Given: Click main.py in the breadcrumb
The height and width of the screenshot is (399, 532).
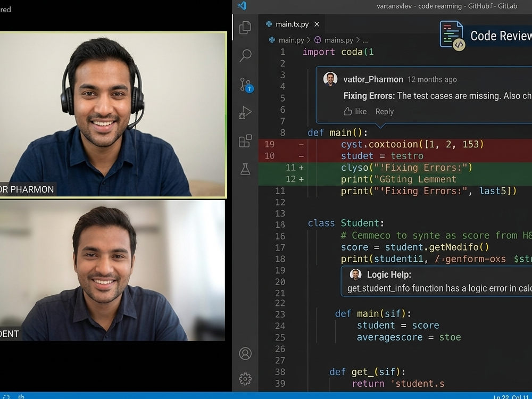Looking at the screenshot, I should [291, 40].
